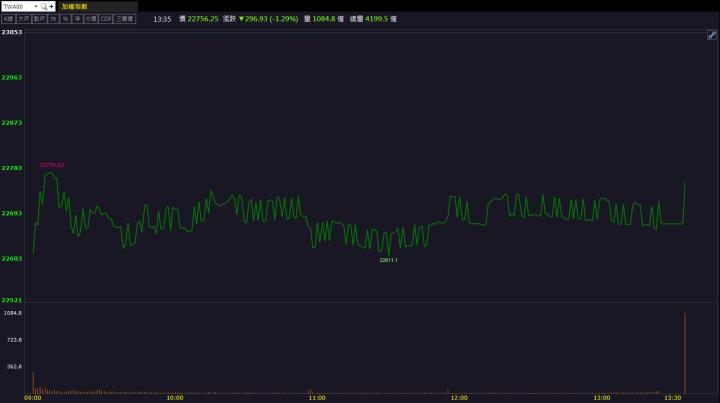
Task: Click the total volume value 4199.5
Action: 377,19
